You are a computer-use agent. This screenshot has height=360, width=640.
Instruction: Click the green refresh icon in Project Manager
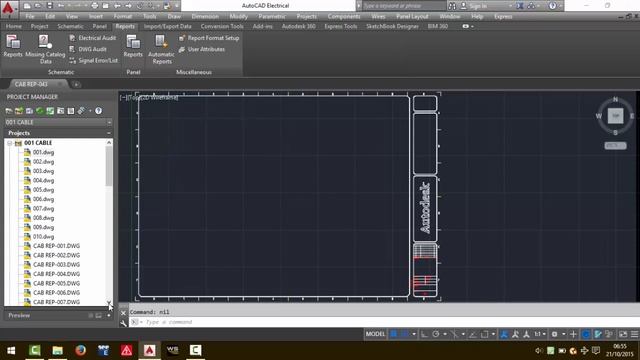click(x=40, y=111)
